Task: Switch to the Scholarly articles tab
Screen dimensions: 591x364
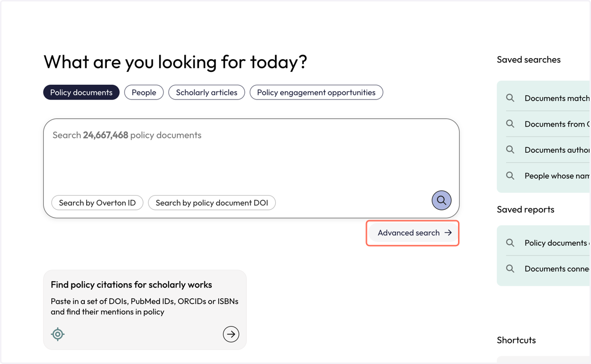Action: pos(206,92)
